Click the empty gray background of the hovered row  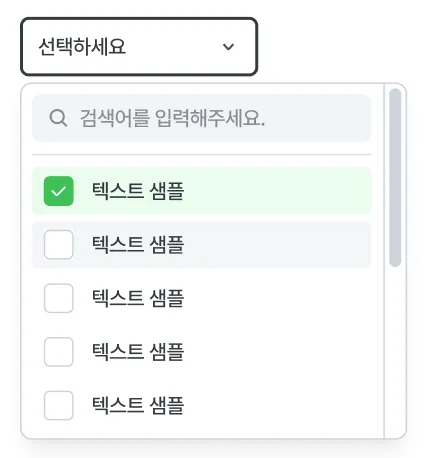point(277,245)
